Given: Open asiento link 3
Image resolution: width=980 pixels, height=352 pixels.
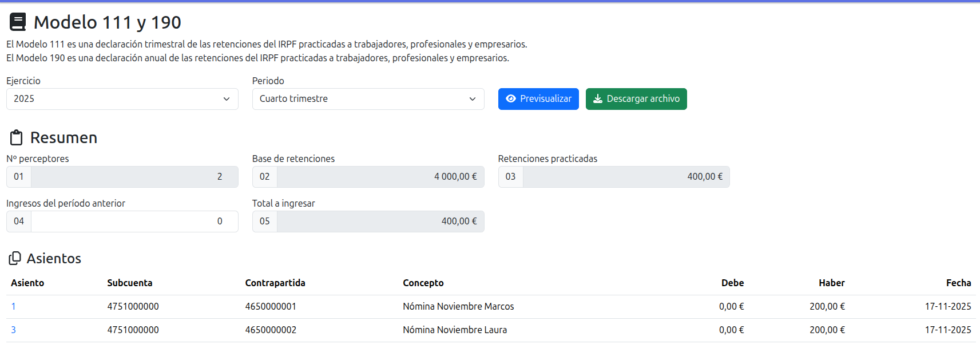Looking at the screenshot, I should [x=13, y=330].
